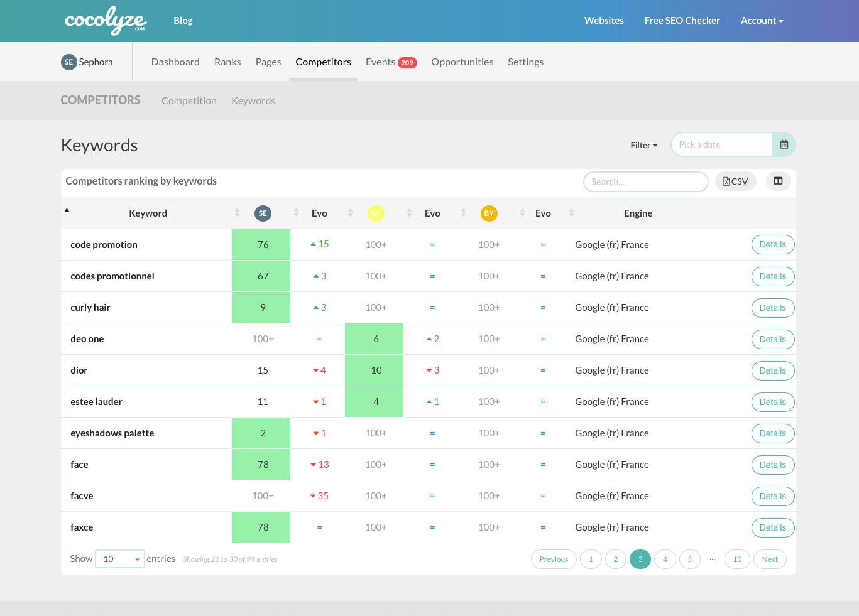Open Events tab with 209 badge
This screenshot has height=616, width=859.
coord(391,62)
